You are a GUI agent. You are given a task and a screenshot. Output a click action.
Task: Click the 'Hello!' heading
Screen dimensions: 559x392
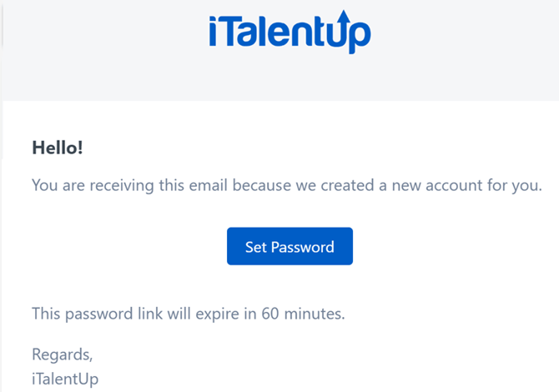coord(58,148)
